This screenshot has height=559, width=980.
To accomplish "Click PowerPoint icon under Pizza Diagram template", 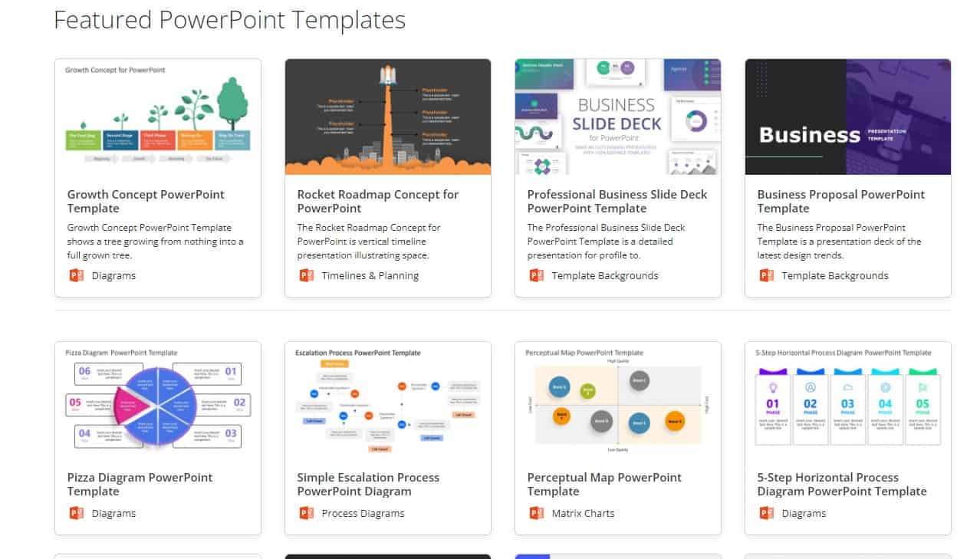I will pos(76,513).
